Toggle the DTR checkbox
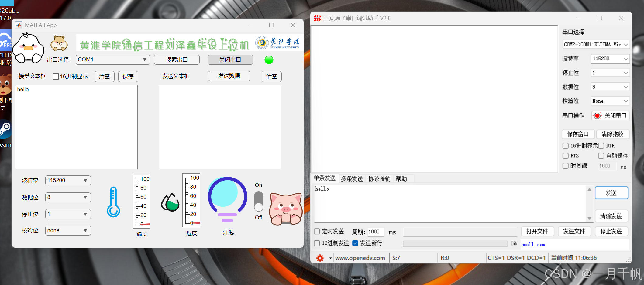 pyautogui.click(x=601, y=146)
